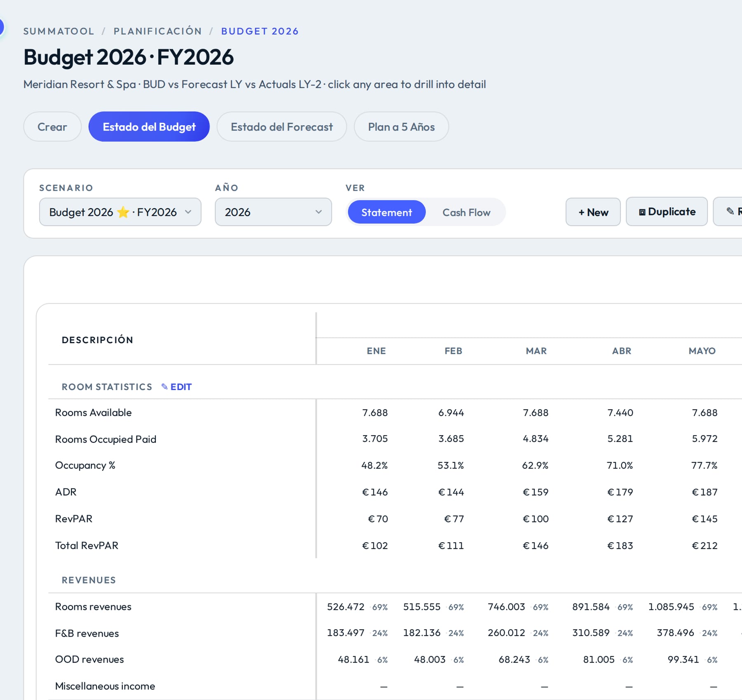The width and height of the screenshot is (742, 700).
Task: Open the Crear tab
Action: click(x=52, y=126)
